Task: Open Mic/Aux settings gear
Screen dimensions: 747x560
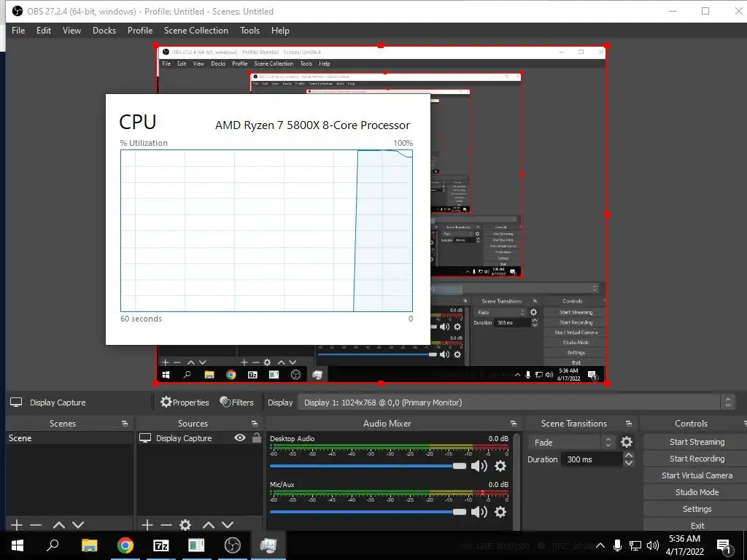Action: tap(500, 512)
